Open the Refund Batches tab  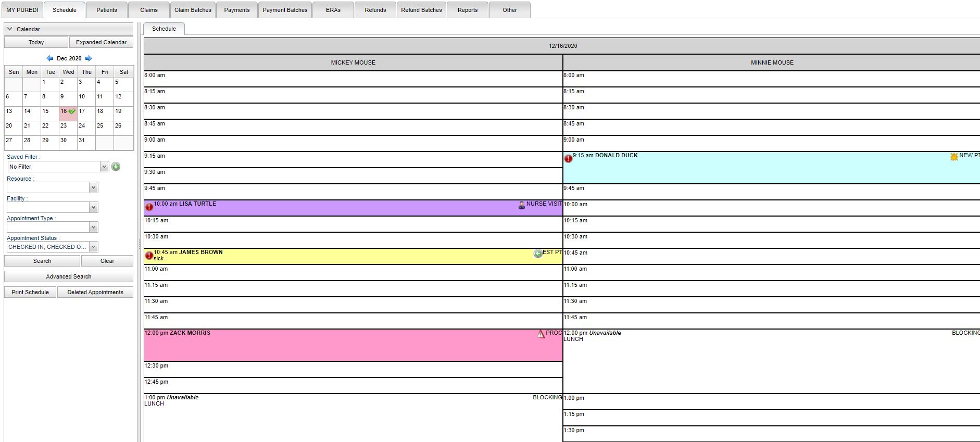click(421, 10)
